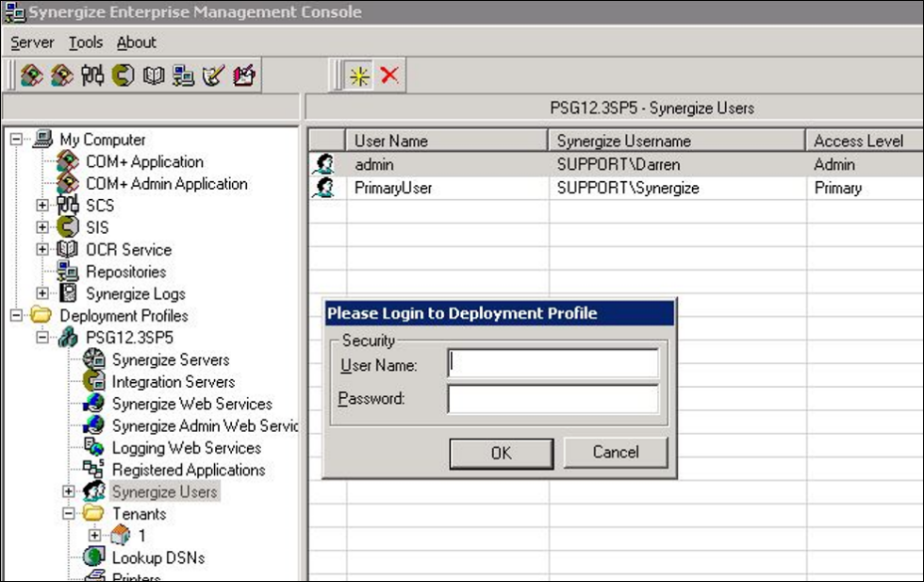Expand the SCS tree node
This screenshot has width=924, height=582.
tap(42, 206)
